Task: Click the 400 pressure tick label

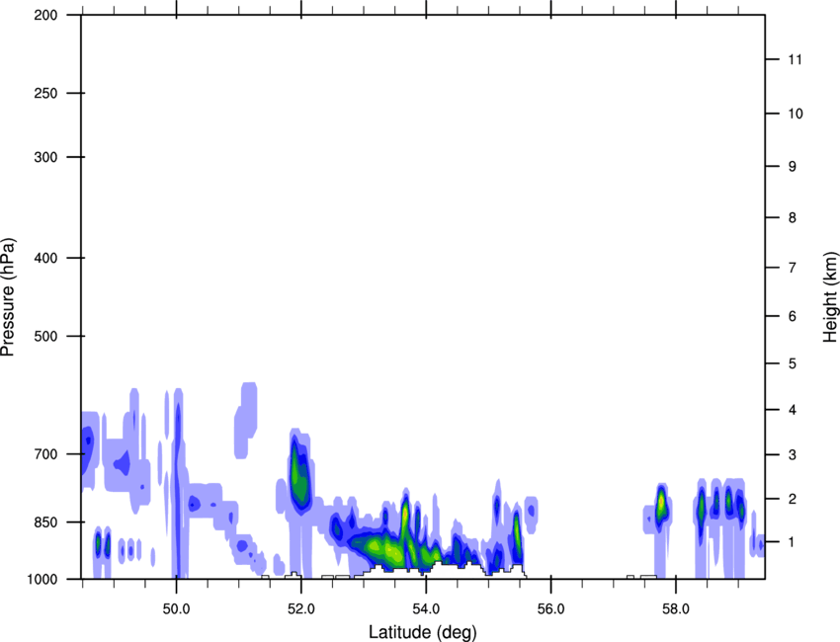Action: point(45,258)
